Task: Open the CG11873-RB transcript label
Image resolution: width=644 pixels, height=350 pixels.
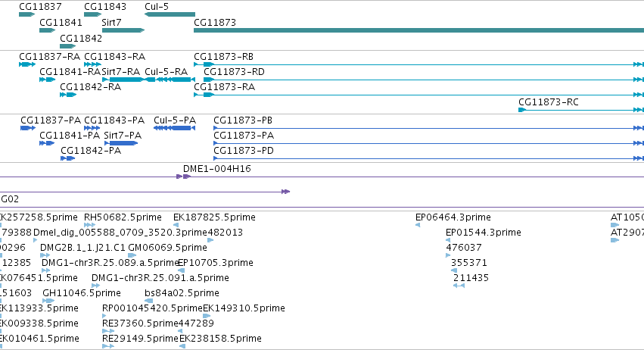Action: pos(223,57)
